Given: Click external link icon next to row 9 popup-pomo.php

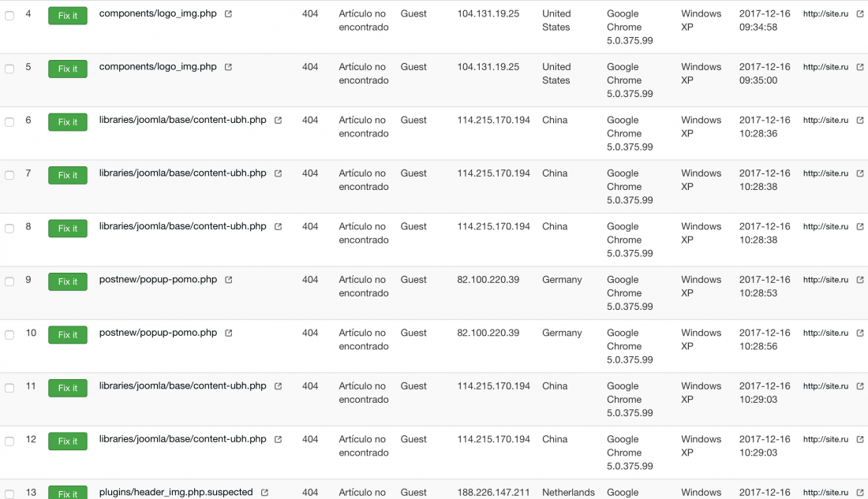Looking at the screenshot, I should tap(228, 280).
